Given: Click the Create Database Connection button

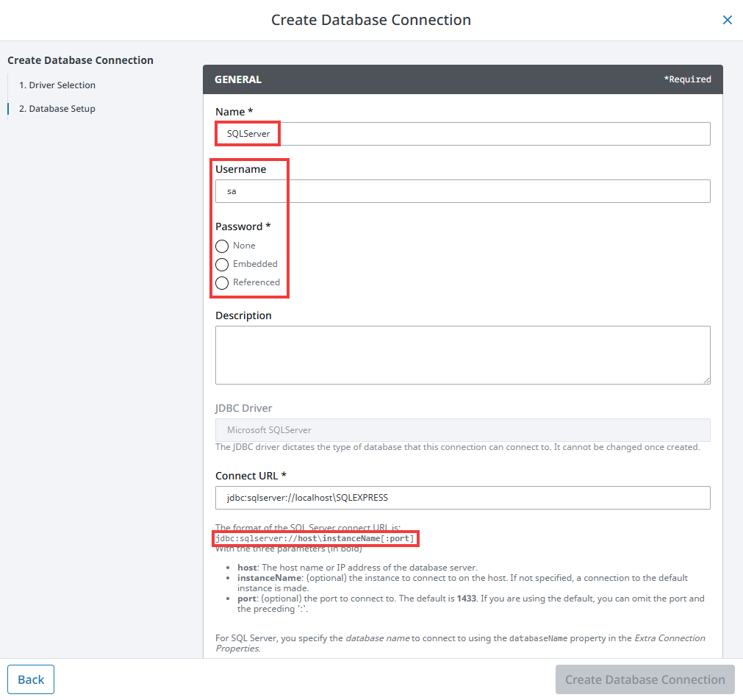Looking at the screenshot, I should [x=645, y=679].
